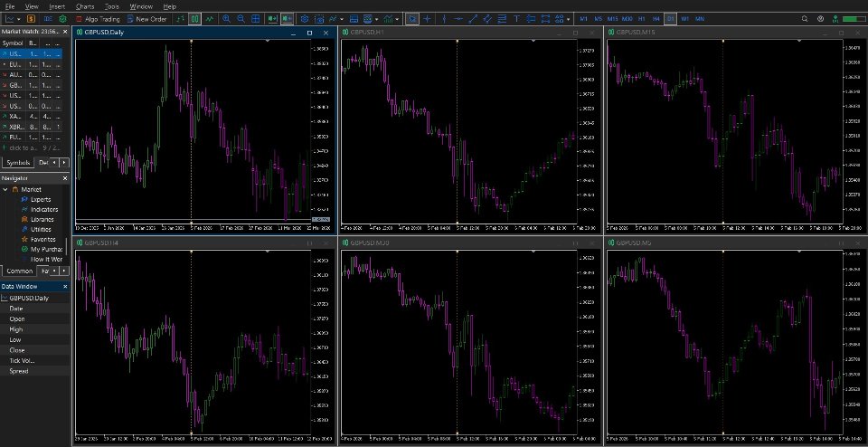868x447 pixels.
Task: Open the dropdown arrow beside the green bar chart icon
Action: [x=397, y=19]
